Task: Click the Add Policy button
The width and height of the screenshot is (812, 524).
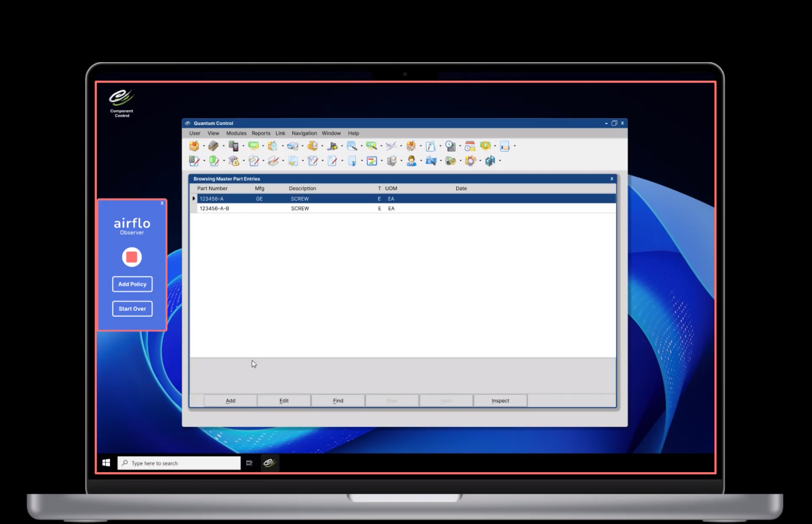Action: pos(132,284)
